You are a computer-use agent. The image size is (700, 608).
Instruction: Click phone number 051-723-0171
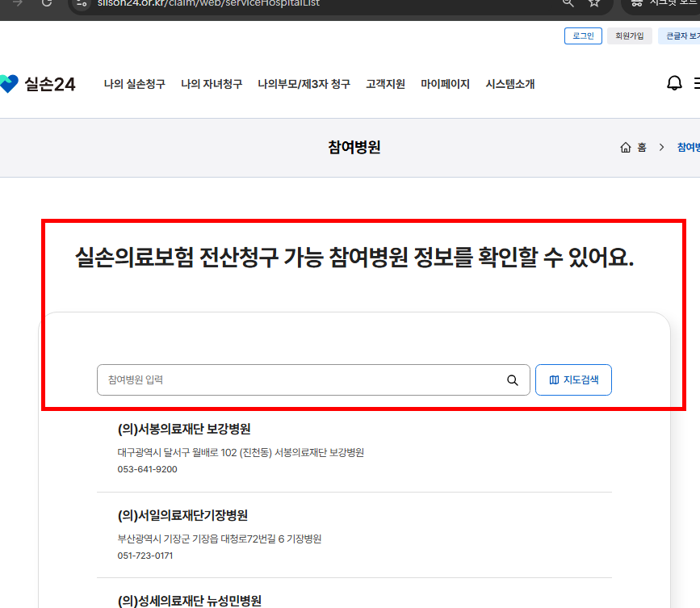[145, 556]
